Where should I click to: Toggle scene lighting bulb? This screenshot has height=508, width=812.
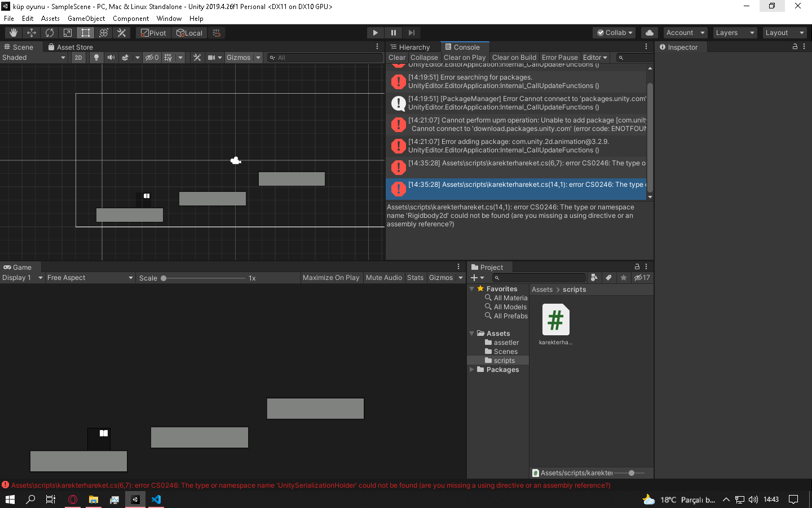tap(96, 58)
